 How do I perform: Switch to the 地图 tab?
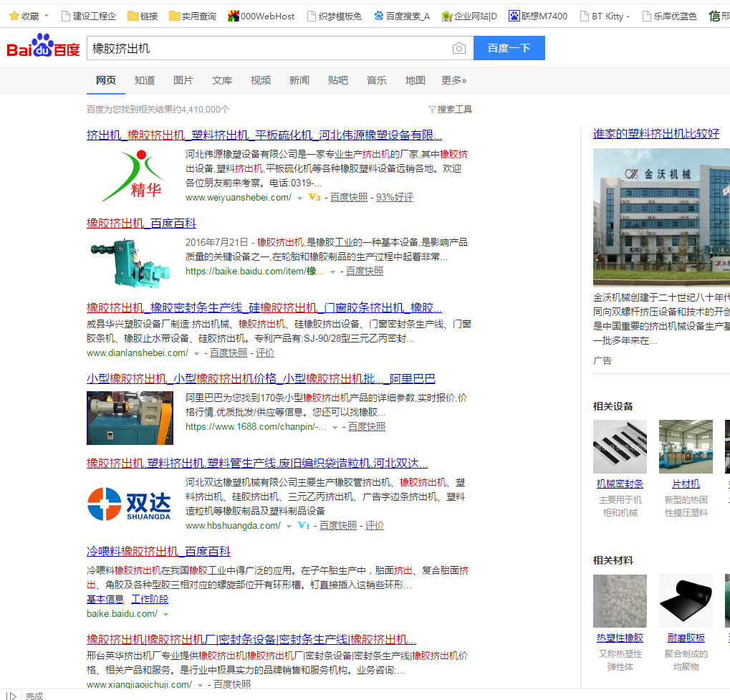(x=415, y=80)
